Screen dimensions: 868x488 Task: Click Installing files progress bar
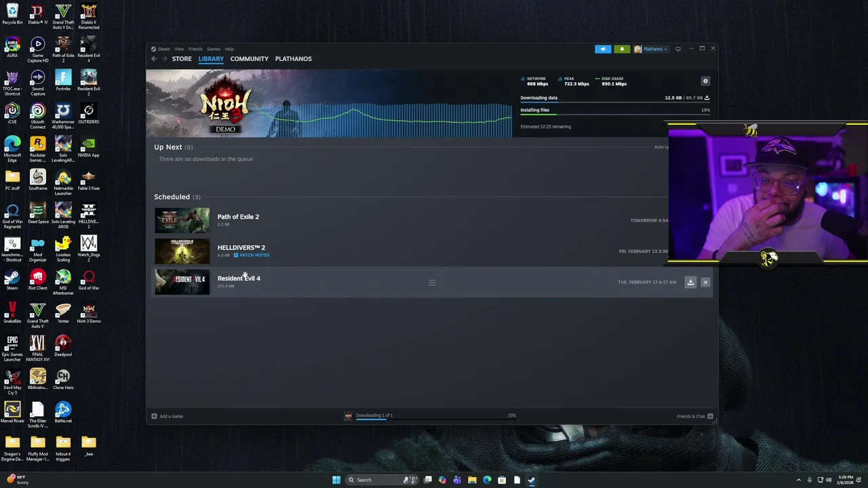615,115
